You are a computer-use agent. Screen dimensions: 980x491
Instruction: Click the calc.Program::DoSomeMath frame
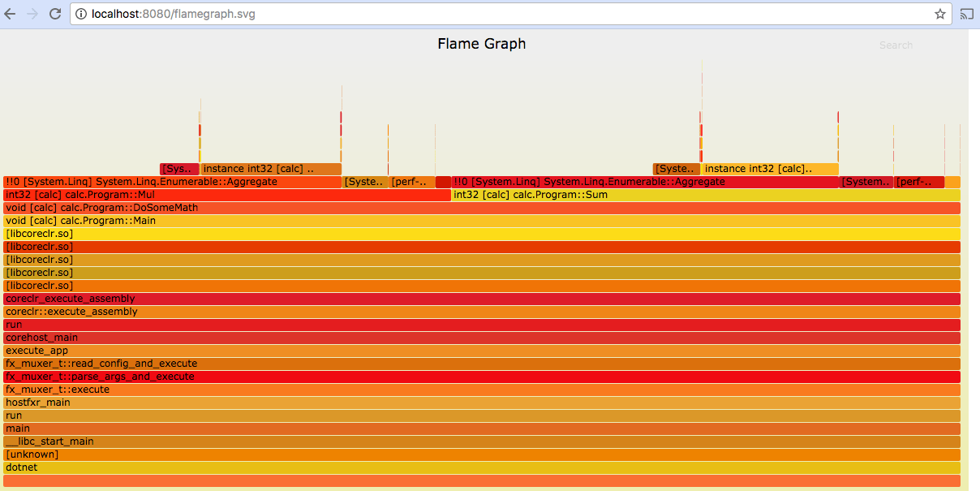click(482, 208)
